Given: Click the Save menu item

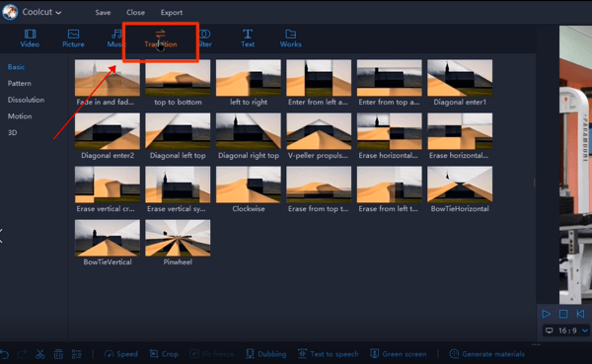Looking at the screenshot, I should coord(103,13).
